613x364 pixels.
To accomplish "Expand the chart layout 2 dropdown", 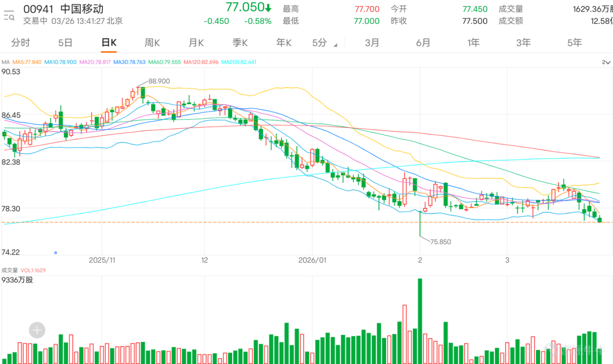I will coord(606,62).
